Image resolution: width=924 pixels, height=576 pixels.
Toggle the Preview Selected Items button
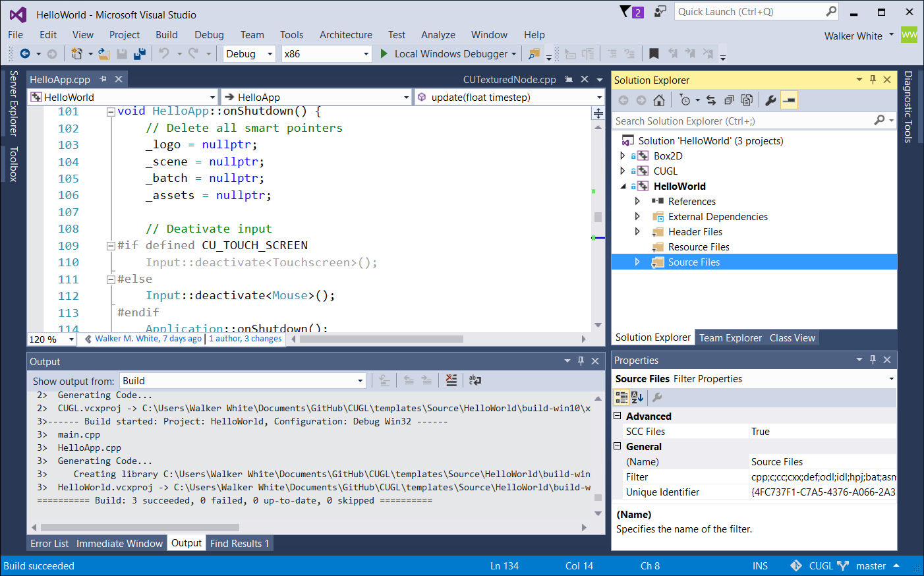pyautogui.click(x=789, y=100)
